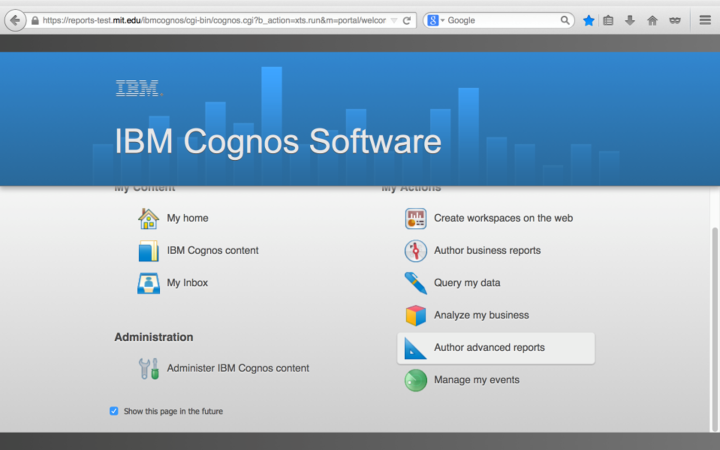Expand the URL history dropdown arrow
Image resolution: width=720 pixels, height=450 pixels.
click(x=393, y=20)
